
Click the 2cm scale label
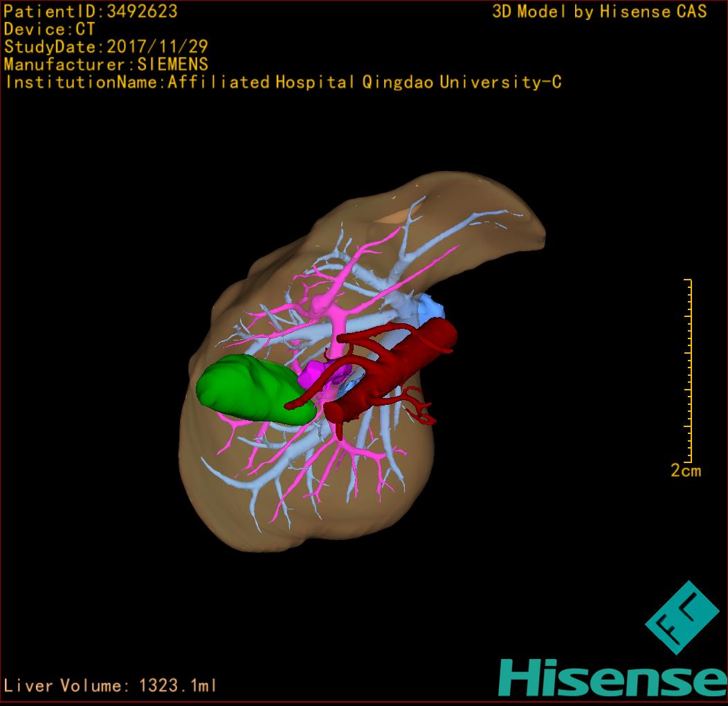tap(686, 471)
